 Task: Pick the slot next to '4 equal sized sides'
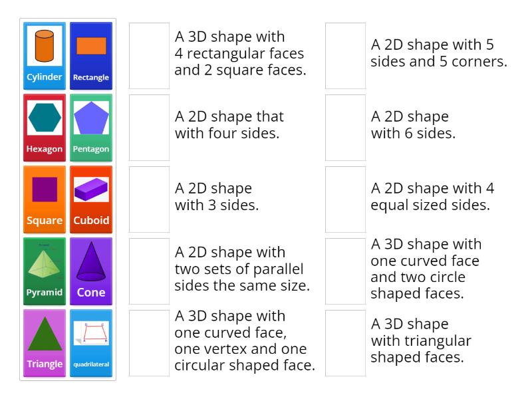coord(345,199)
